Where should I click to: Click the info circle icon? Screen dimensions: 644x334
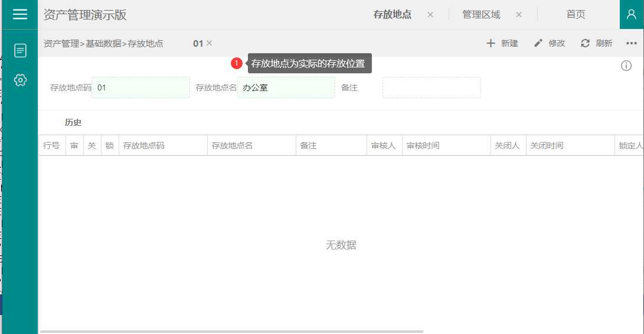(x=626, y=66)
